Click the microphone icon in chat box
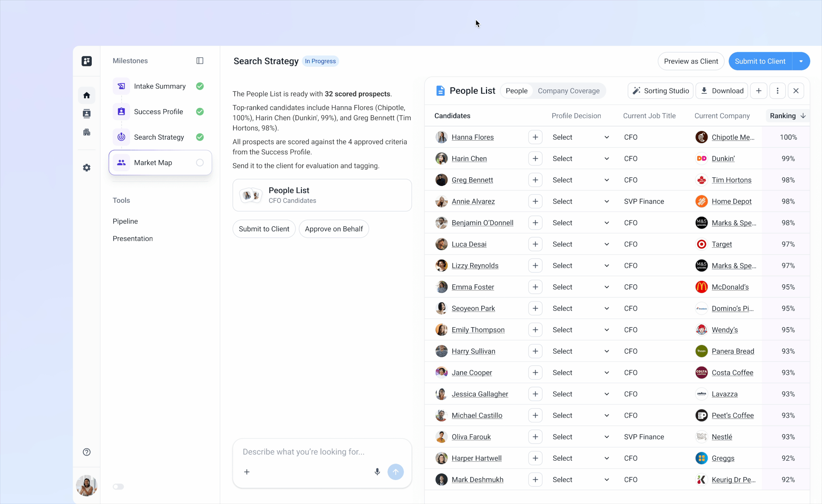The width and height of the screenshot is (822, 504). pyautogui.click(x=377, y=472)
